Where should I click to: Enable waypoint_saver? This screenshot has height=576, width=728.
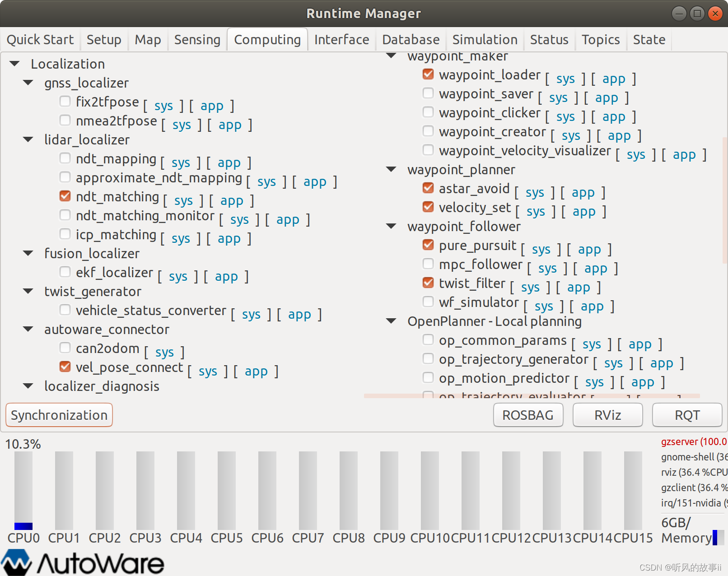pyautogui.click(x=428, y=93)
